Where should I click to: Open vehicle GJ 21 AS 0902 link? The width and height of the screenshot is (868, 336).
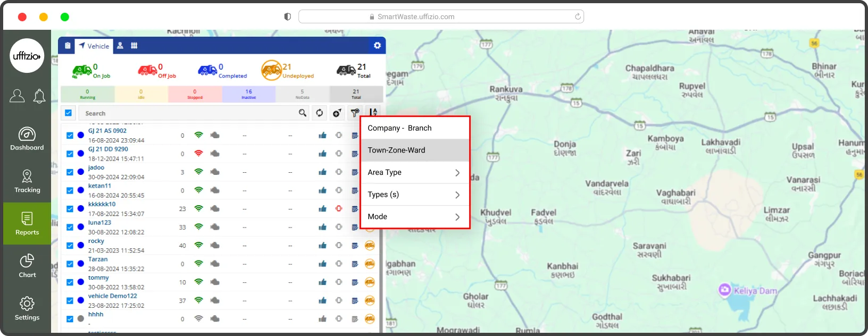tap(107, 131)
